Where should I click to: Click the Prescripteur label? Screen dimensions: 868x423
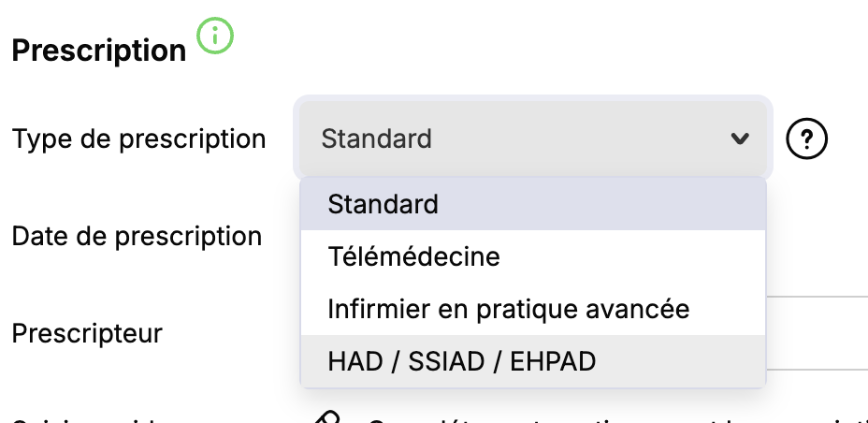click(87, 333)
